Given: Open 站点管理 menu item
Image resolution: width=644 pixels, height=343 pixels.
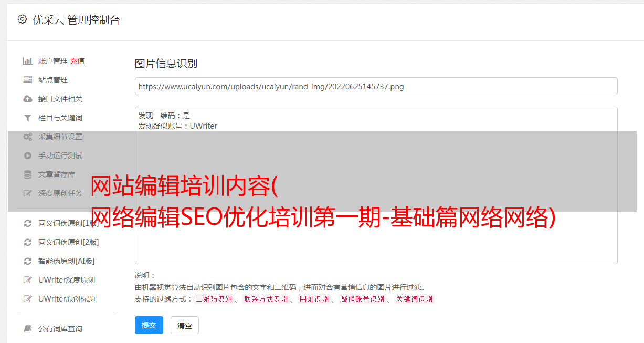Looking at the screenshot, I should (53, 80).
